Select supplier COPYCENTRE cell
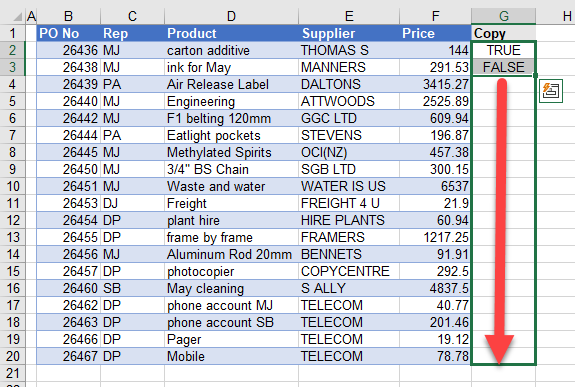575x387 pixels. point(349,271)
